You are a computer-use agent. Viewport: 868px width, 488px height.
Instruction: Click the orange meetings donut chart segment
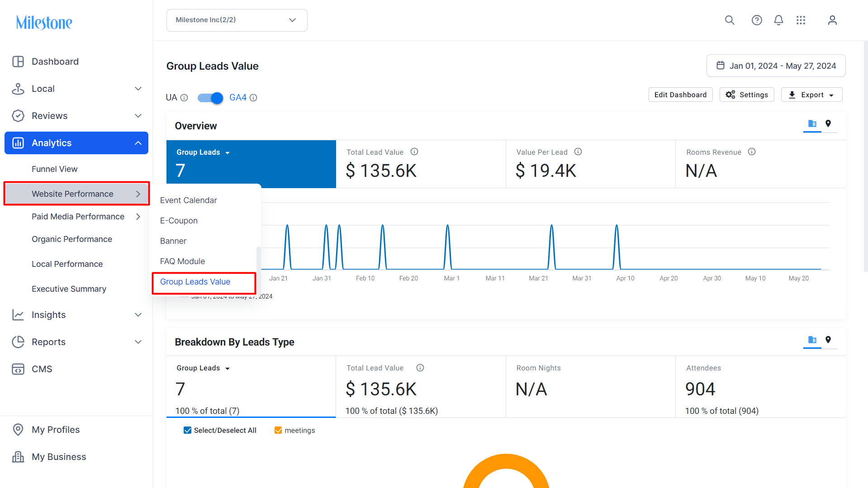pos(506,462)
